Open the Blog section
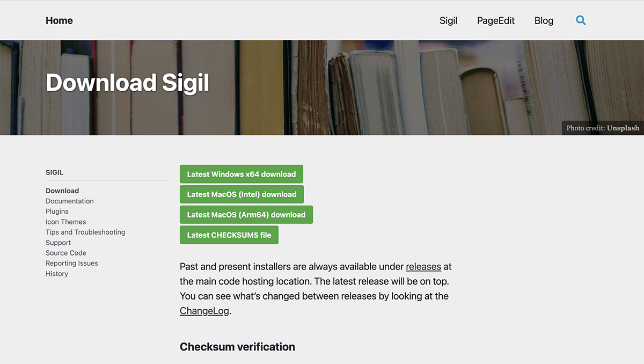Viewport: 644px width, 364px height. point(544,20)
